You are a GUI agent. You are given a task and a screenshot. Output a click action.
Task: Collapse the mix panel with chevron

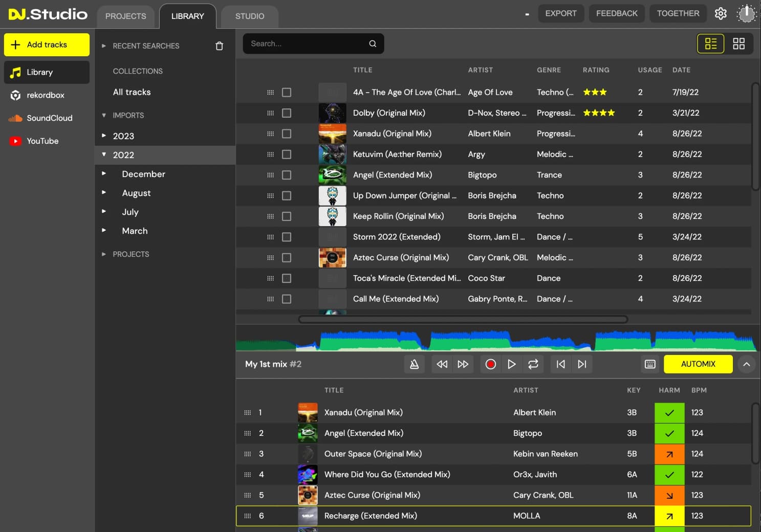pyautogui.click(x=747, y=364)
